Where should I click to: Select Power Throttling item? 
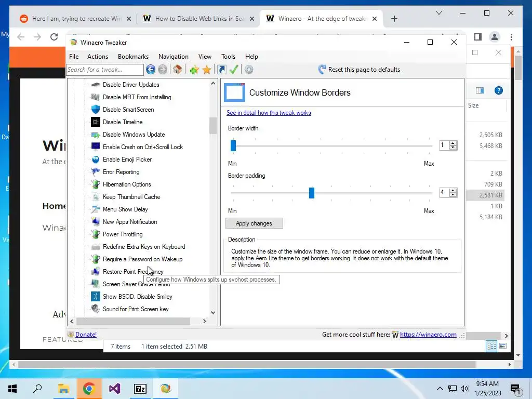[123, 234]
